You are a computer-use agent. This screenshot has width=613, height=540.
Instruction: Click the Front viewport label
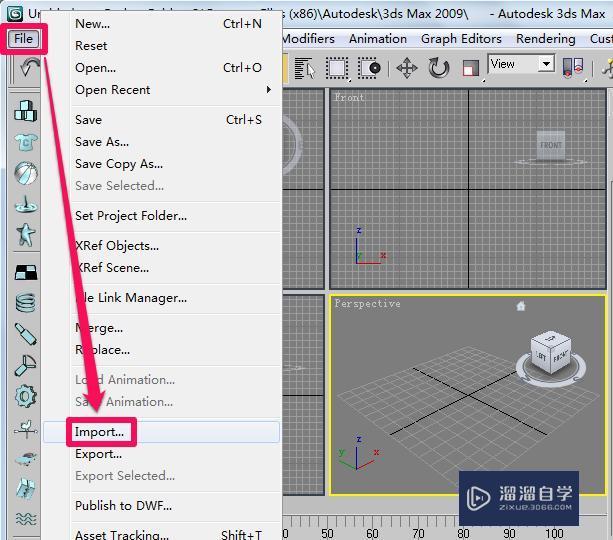(349, 97)
